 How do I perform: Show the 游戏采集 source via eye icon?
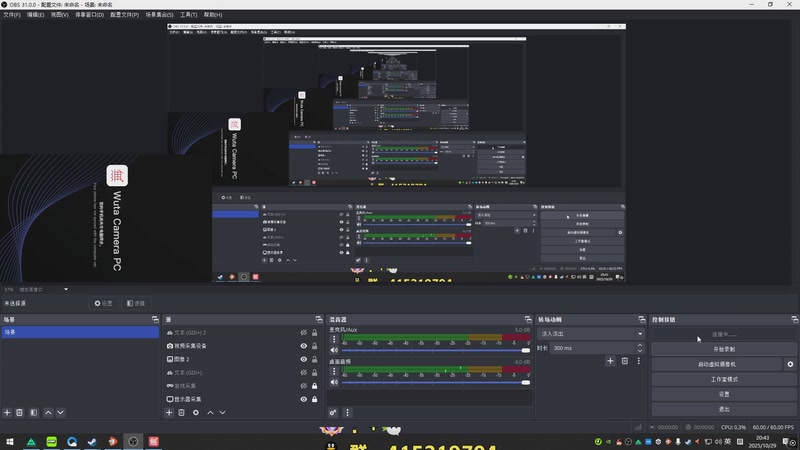pos(304,386)
